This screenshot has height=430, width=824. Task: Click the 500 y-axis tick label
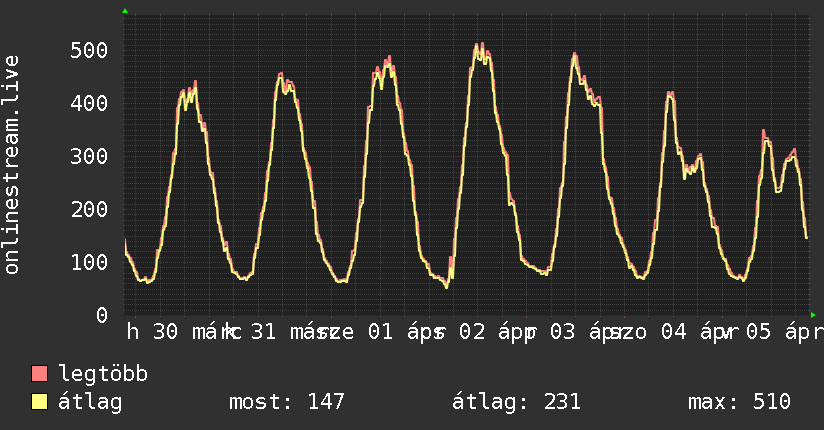point(90,50)
